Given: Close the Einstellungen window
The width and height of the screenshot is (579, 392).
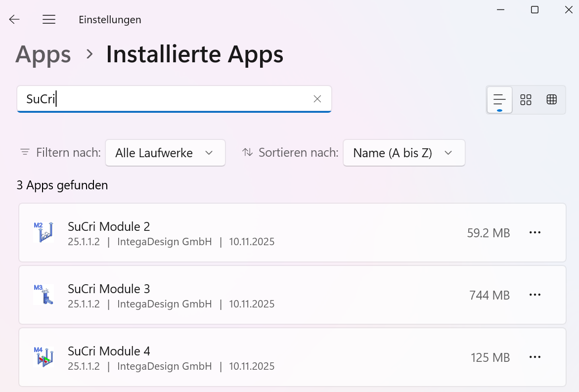Looking at the screenshot, I should pos(569,9).
